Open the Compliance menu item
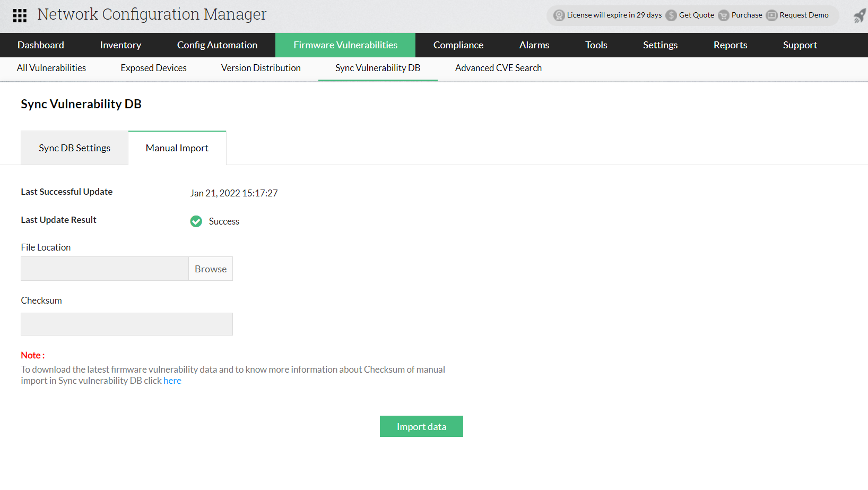Viewport: 868px width, 490px height. [x=458, y=45]
